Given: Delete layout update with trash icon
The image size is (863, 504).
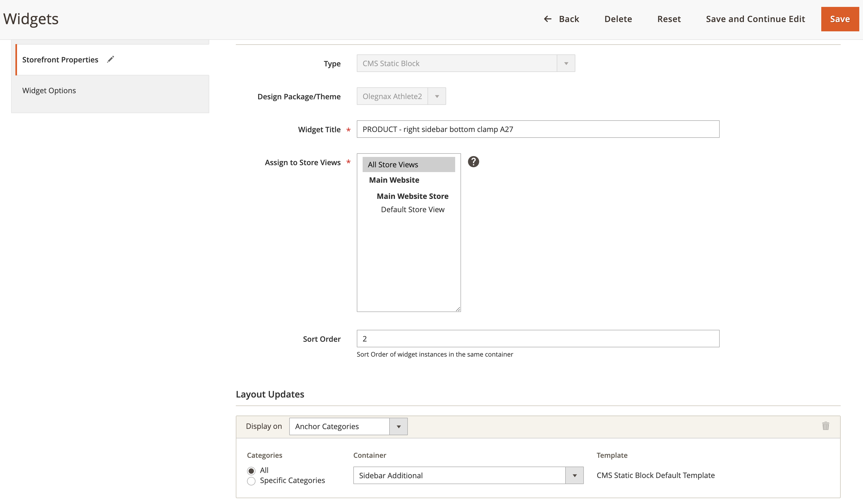Looking at the screenshot, I should (x=825, y=426).
